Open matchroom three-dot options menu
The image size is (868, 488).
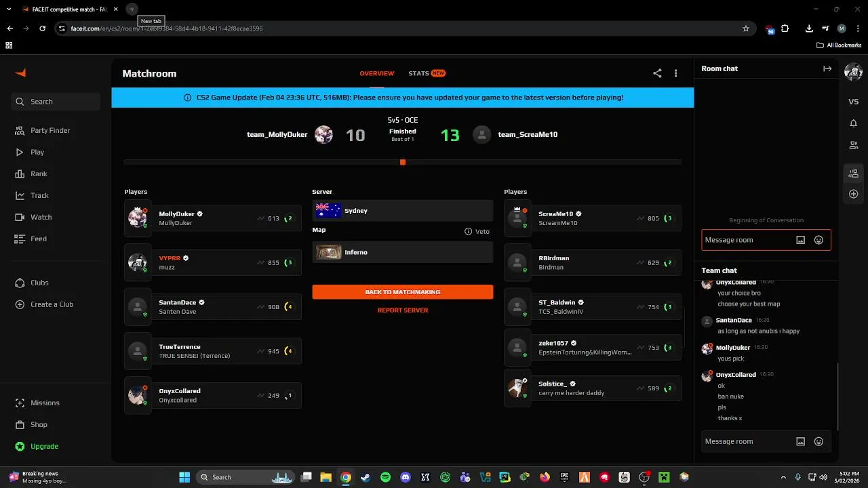pyautogui.click(x=675, y=73)
